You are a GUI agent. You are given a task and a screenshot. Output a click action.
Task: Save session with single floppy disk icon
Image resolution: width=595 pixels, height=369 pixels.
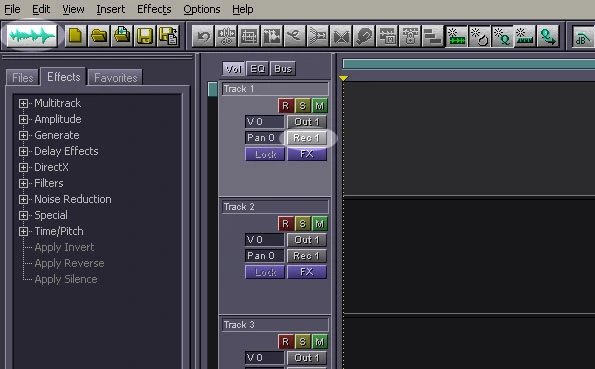145,36
